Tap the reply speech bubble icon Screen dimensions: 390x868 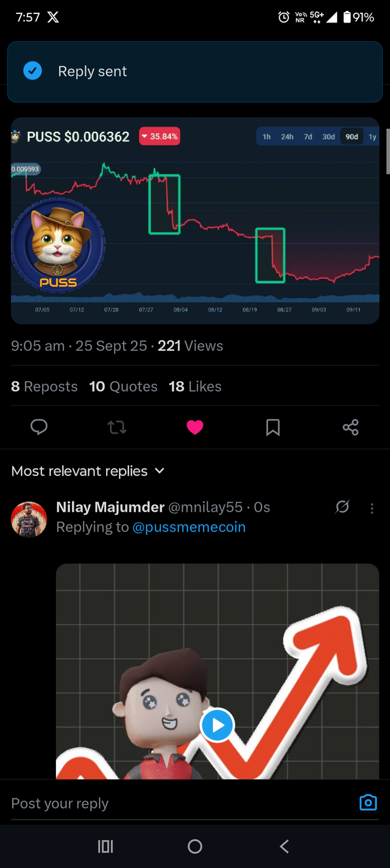[39, 428]
